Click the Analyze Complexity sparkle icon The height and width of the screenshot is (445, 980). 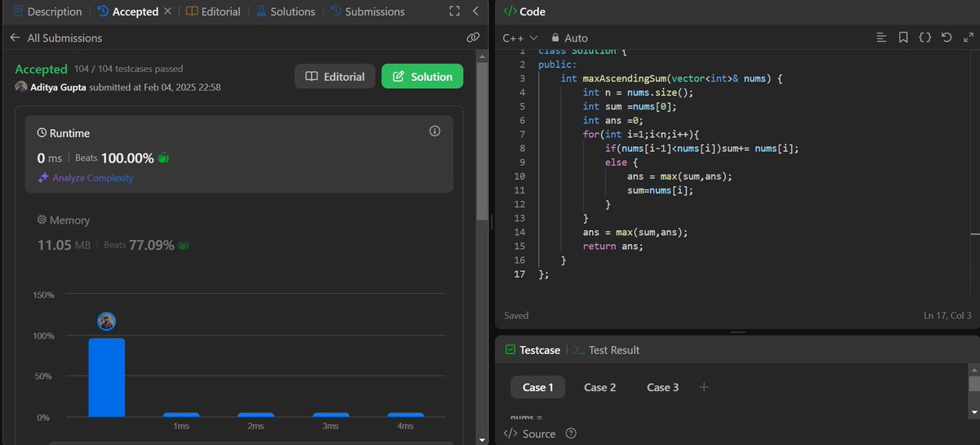[x=43, y=178]
